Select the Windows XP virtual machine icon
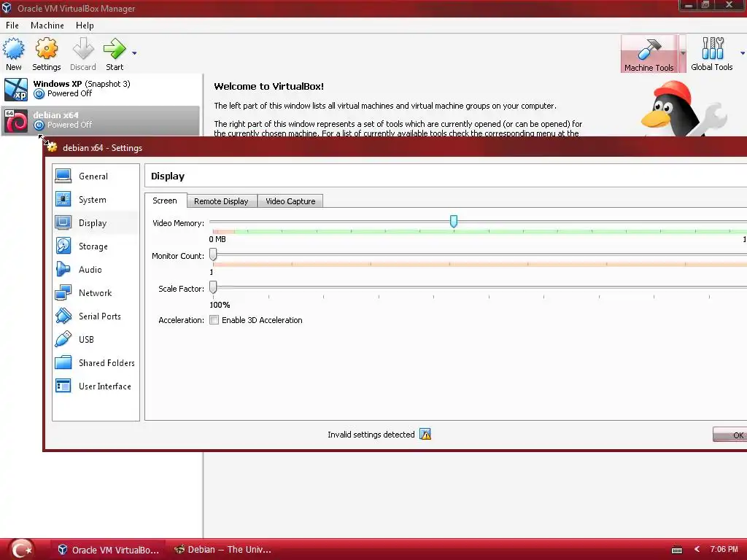 click(x=16, y=89)
